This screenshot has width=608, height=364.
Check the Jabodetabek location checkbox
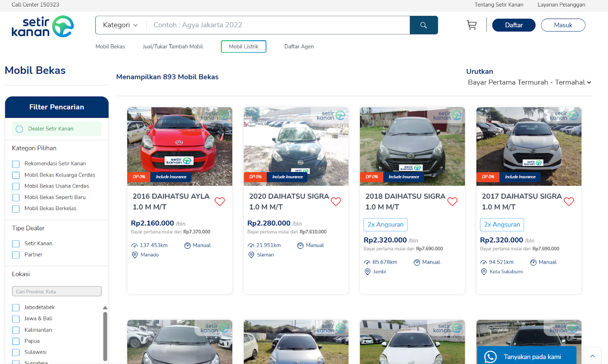(16, 308)
